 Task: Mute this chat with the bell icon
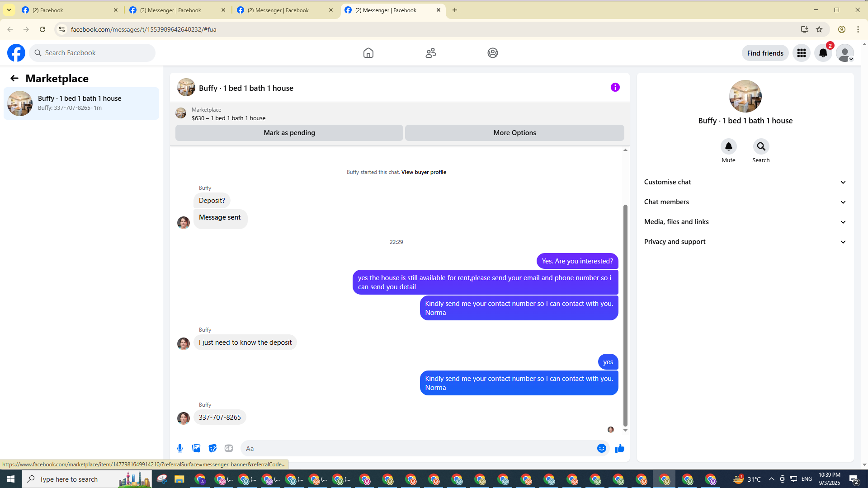pos(729,146)
